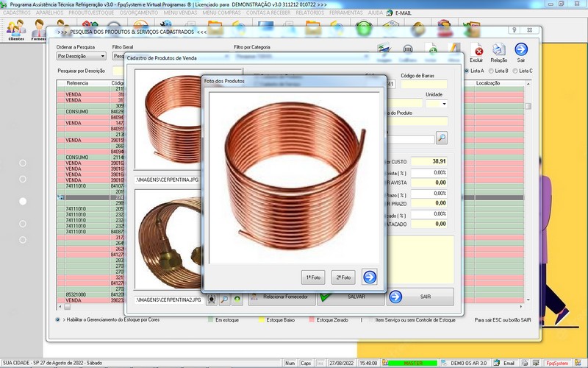Select the Lista B radio button
Screen dimensions: 588x368
[490, 71]
